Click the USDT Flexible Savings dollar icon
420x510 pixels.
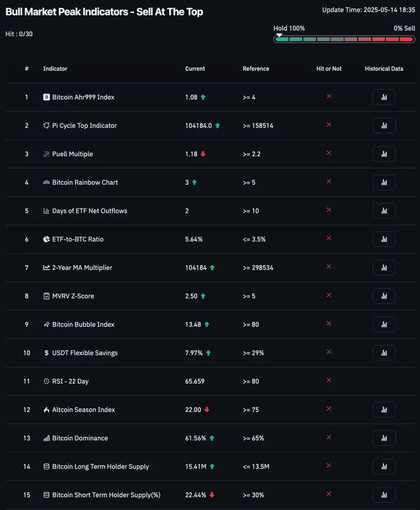pos(46,353)
